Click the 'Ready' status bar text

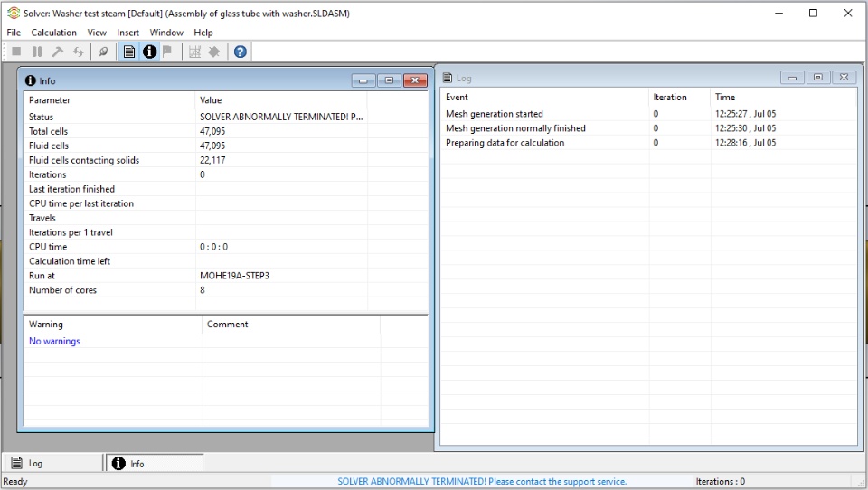pos(15,482)
